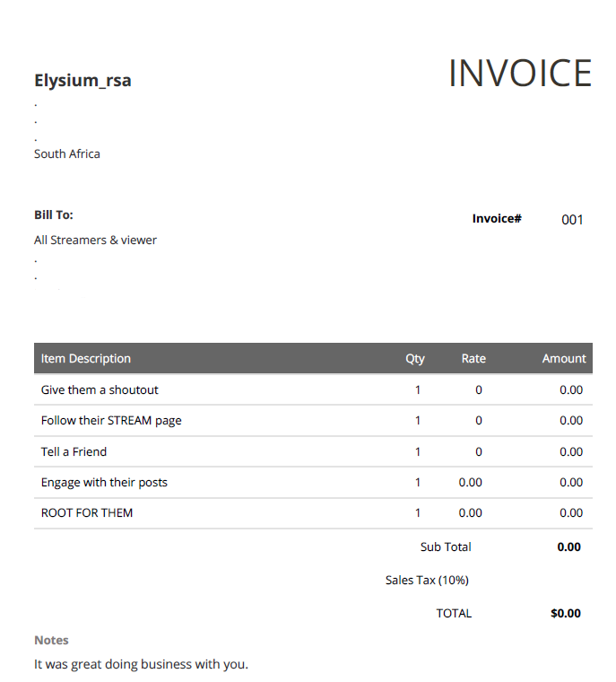The image size is (616, 682).
Task: Select Tell a Friend item
Action: tap(74, 452)
